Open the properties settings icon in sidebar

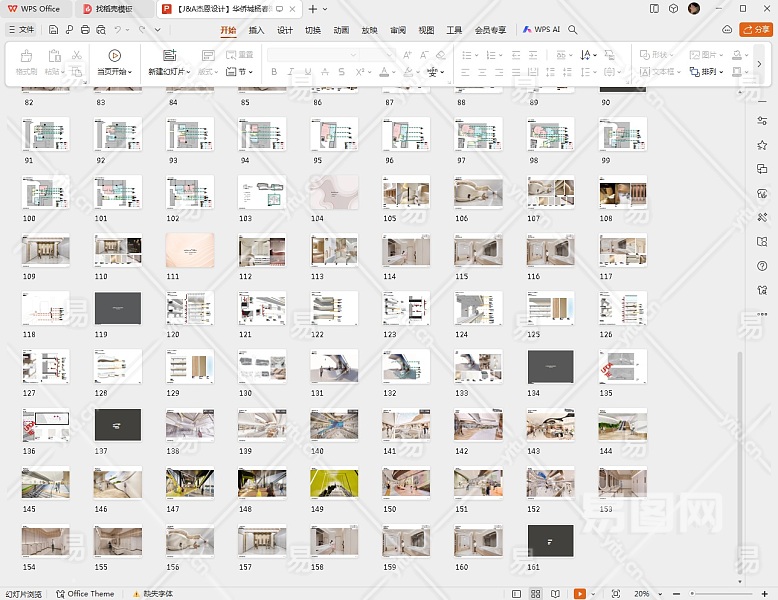762,121
